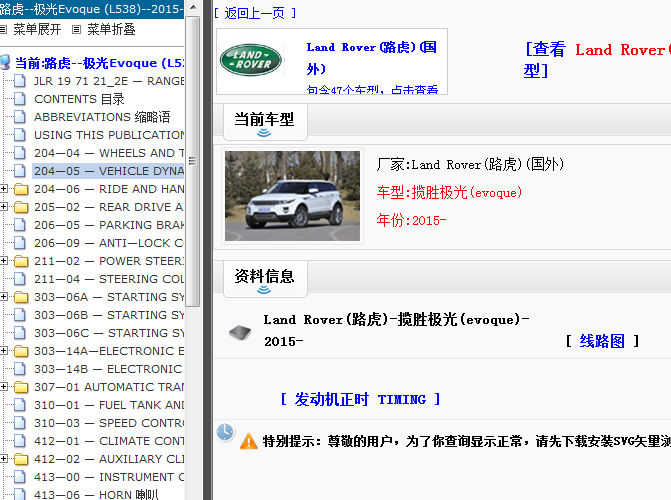Click folder icon for 303-14A ELECTRONIC
671x500 pixels.
[x=21, y=351]
